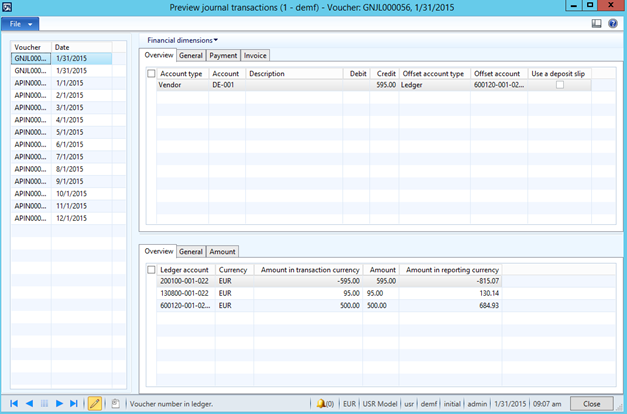Image resolution: width=627 pixels, height=414 pixels.
Task: Click the next record arrow icon
Action: point(60,403)
